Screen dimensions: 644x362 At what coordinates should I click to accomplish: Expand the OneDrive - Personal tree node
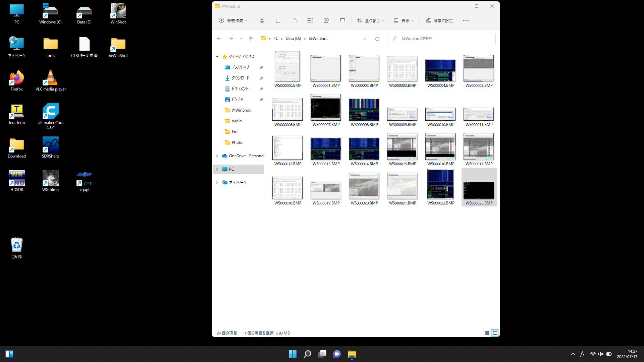217,156
